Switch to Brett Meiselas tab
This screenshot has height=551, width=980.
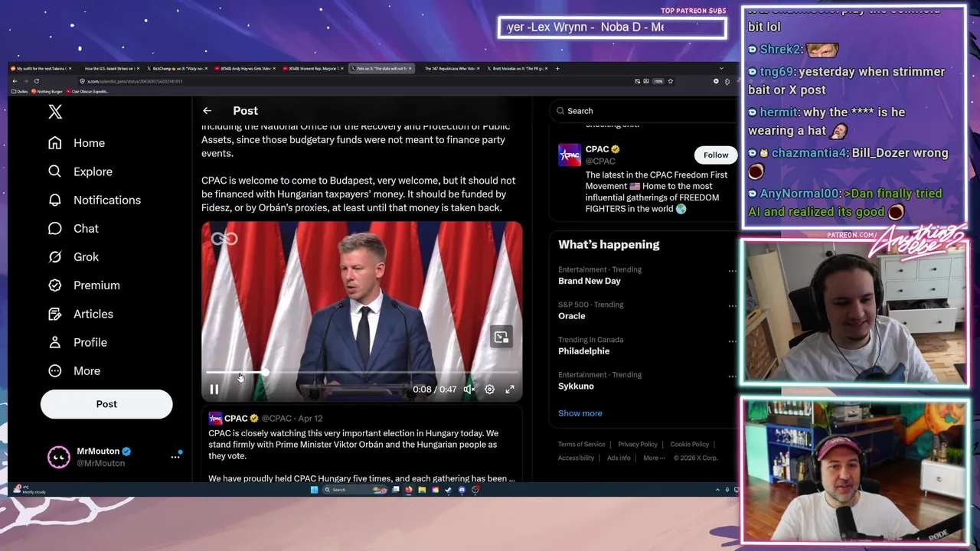click(517, 68)
